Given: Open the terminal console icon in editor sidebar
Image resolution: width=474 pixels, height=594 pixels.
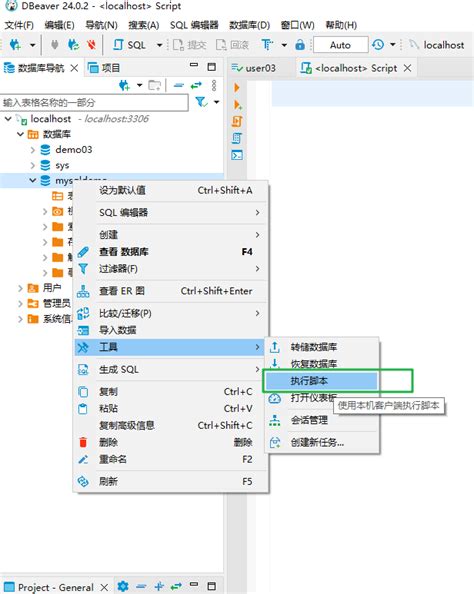Looking at the screenshot, I should (237, 155).
